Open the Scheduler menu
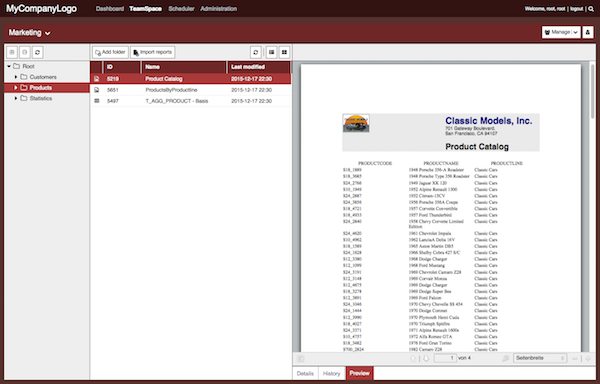The height and width of the screenshot is (384, 600). 181,9
